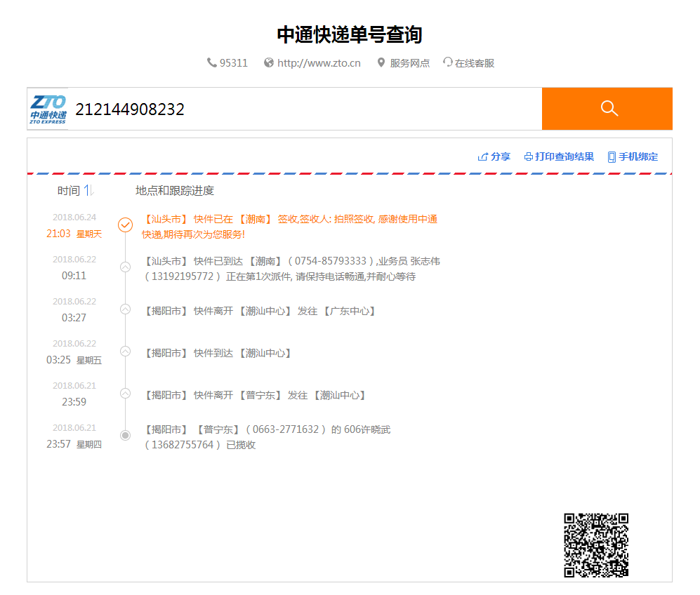Click the share arrow icon
The image size is (700, 595).
click(x=482, y=156)
